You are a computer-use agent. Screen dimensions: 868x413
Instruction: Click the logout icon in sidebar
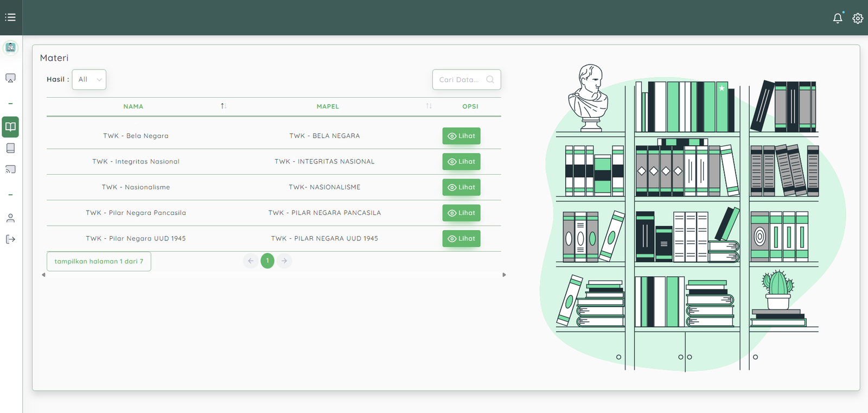pos(10,239)
